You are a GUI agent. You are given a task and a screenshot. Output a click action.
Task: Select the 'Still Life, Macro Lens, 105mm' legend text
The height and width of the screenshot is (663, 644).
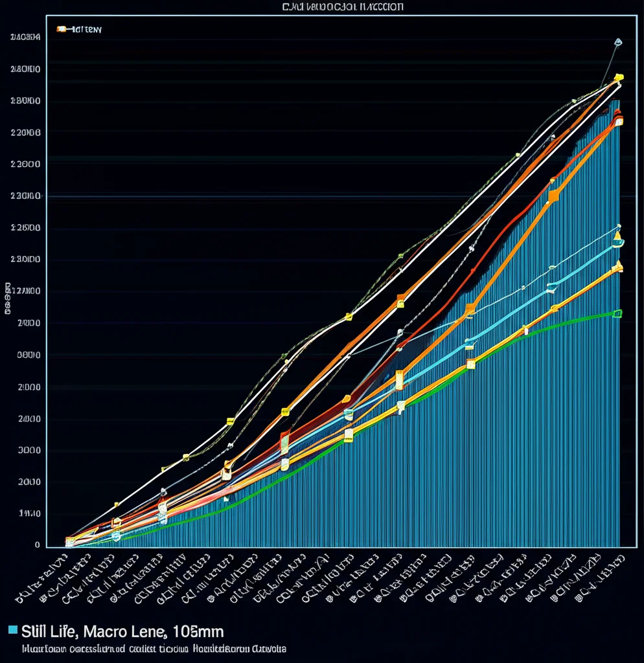click(x=122, y=631)
